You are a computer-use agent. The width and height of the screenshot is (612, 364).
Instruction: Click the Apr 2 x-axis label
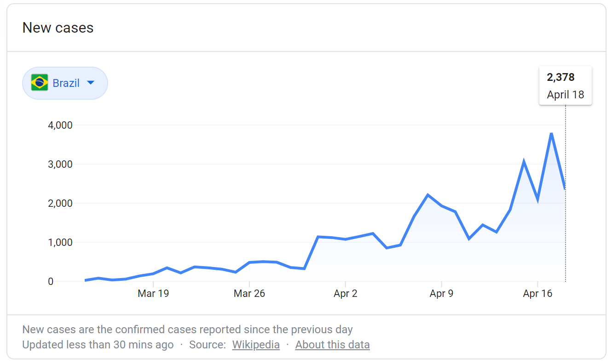345,294
